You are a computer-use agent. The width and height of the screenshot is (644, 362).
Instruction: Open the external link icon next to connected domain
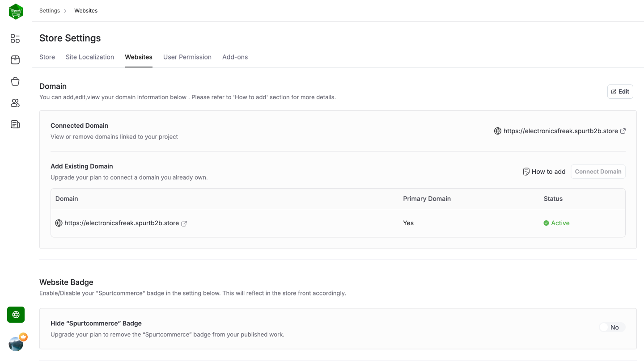(623, 131)
